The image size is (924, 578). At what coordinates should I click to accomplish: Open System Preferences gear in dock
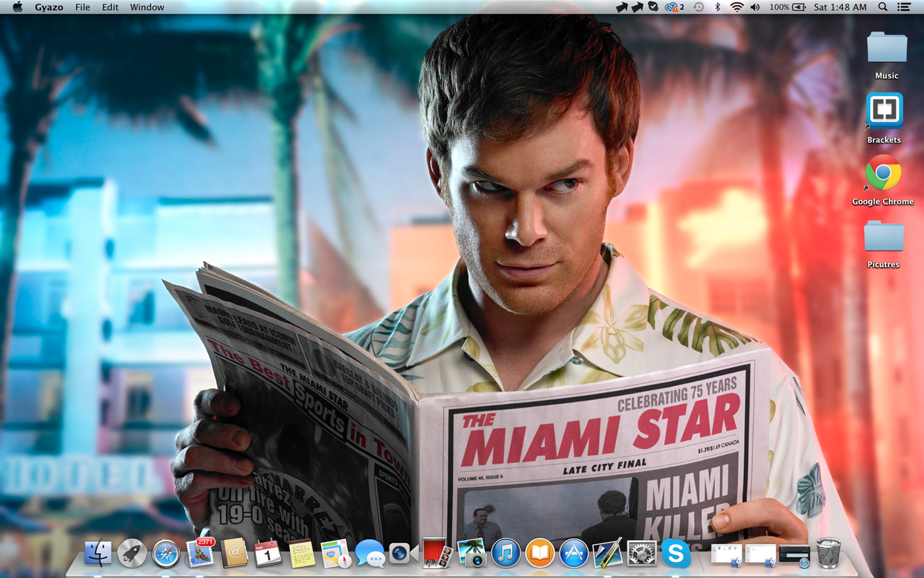coord(642,554)
